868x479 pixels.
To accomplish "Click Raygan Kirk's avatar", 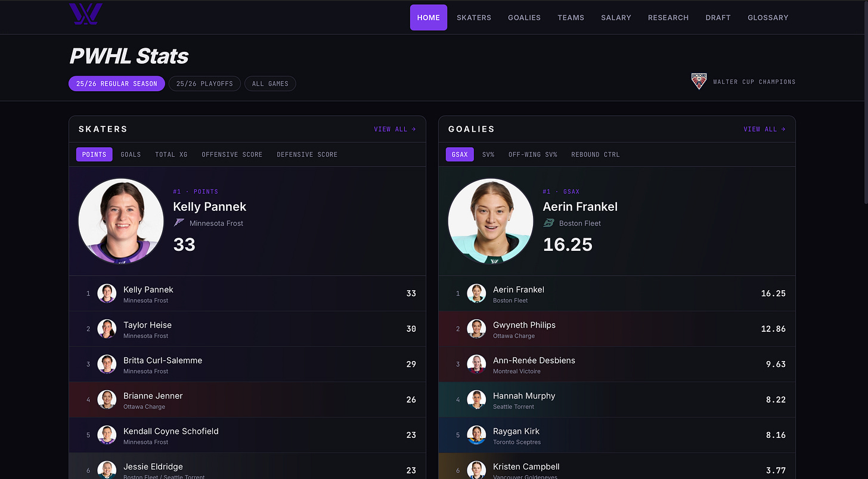I will tap(476, 435).
